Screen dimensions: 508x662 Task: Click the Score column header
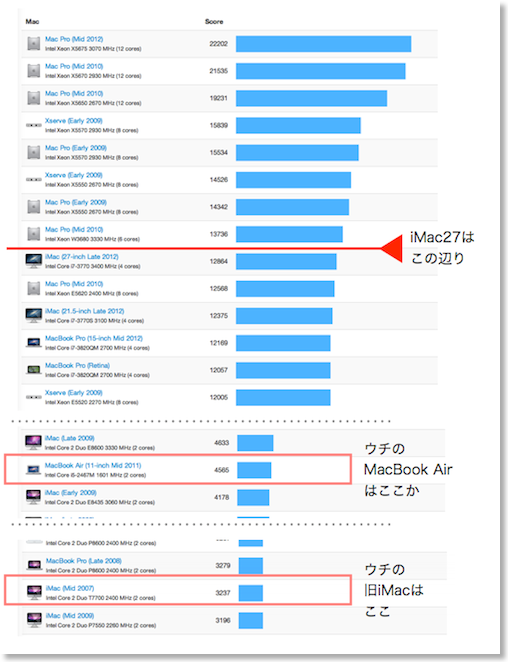pos(214,22)
